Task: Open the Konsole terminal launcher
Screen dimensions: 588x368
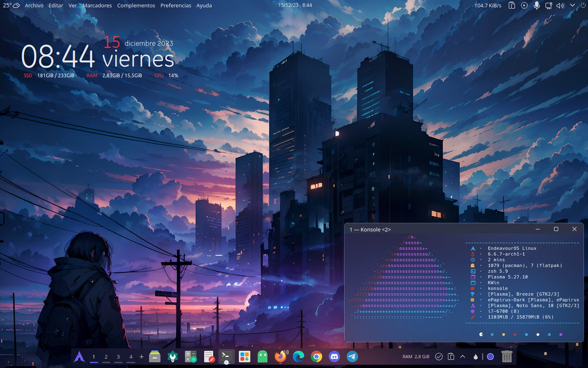Action: coord(225,357)
